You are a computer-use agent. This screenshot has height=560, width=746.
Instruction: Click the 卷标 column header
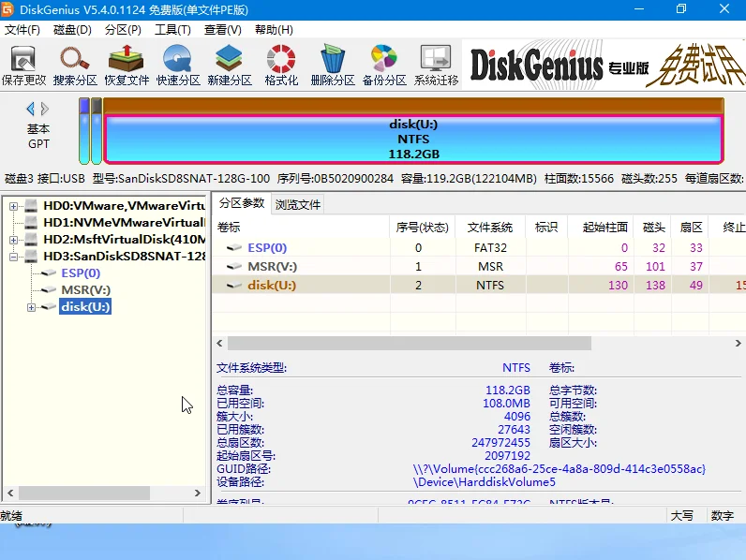[301, 228]
